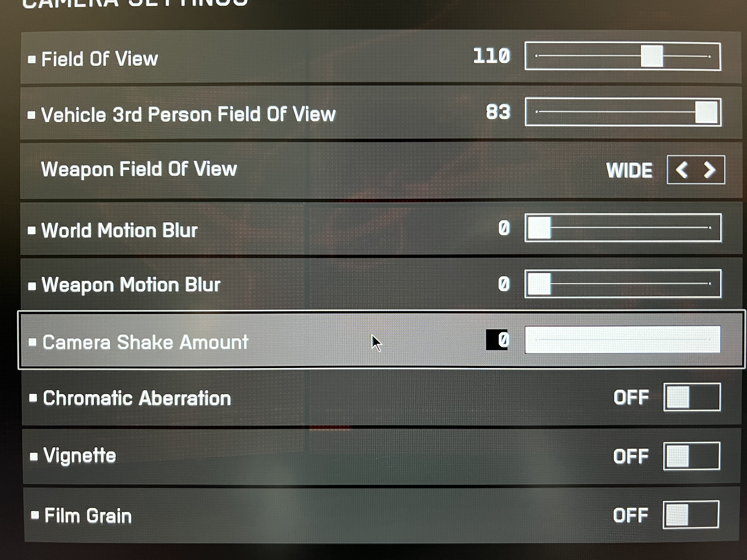Turn on the Vignette toggle
This screenshot has width=747, height=560.
691,456
